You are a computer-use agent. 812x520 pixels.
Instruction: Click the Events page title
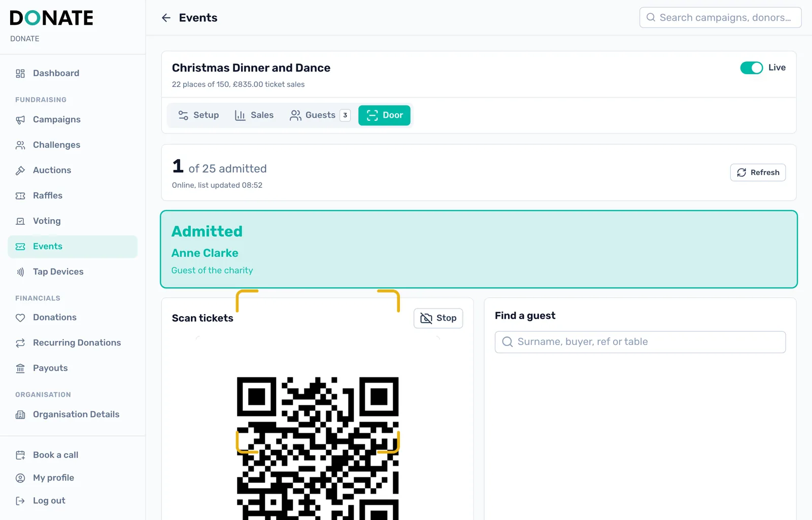pos(198,18)
